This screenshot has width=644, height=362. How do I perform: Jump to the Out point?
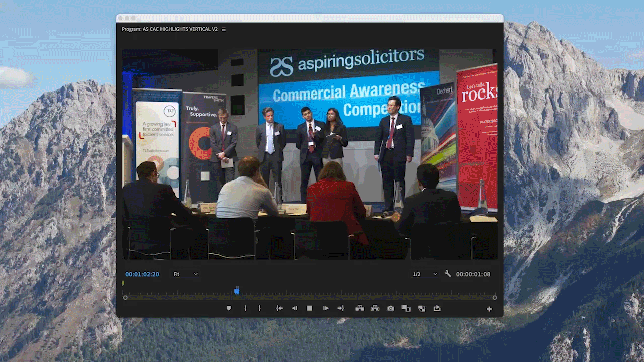click(341, 308)
